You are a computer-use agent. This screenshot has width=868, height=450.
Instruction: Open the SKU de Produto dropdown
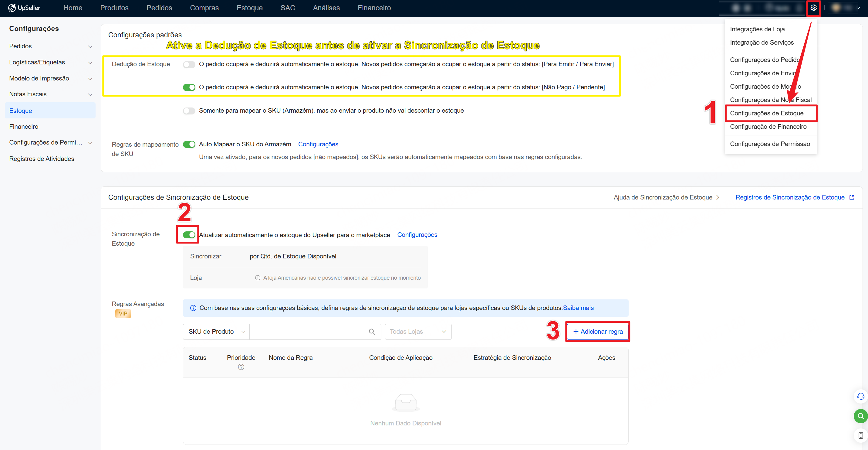tap(216, 332)
